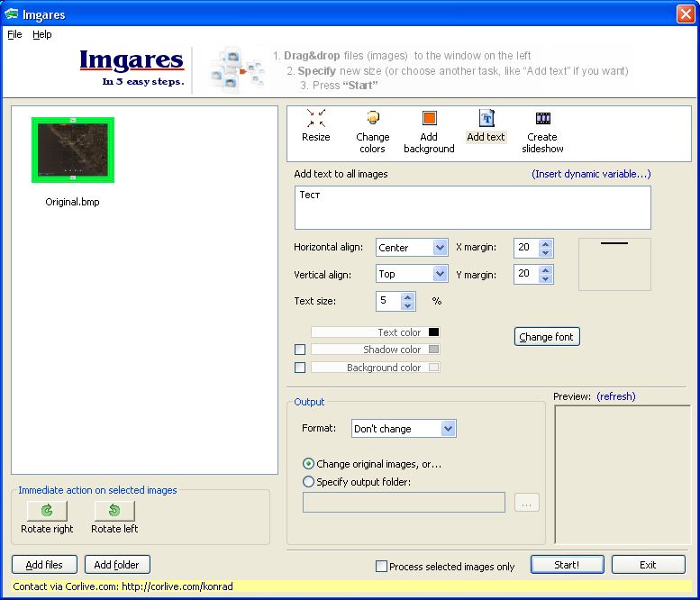
Task: Click the Change font button
Action: point(547,337)
